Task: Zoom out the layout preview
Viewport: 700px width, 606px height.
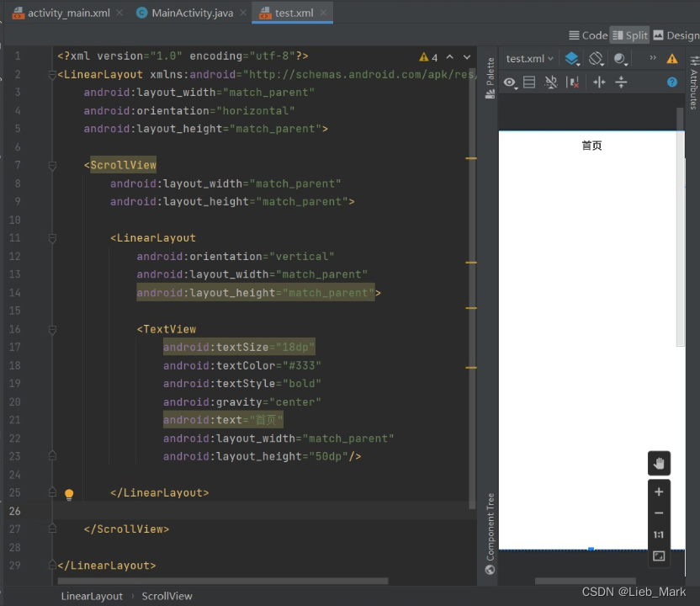Action: tap(659, 513)
